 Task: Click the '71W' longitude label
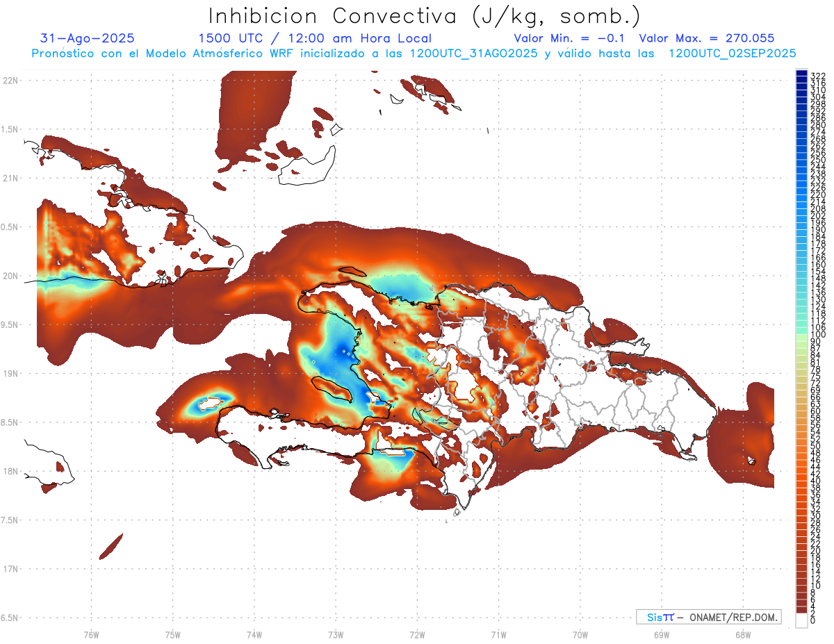(498, 634)
